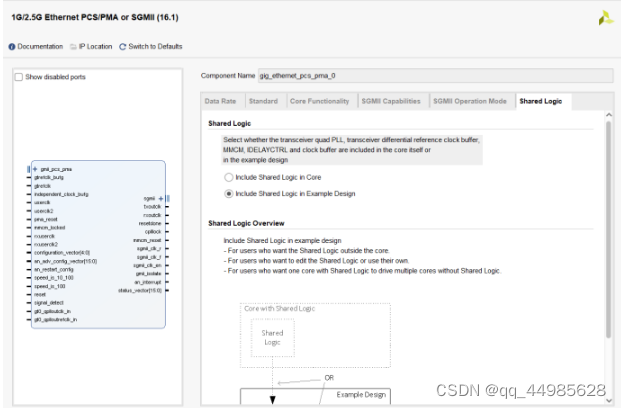Click the Switch to Defaults refresh icon

point(123,47)
